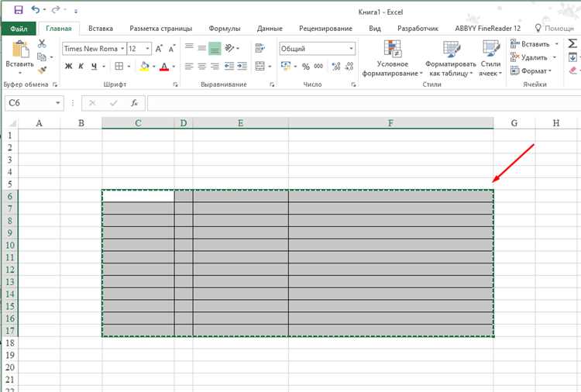Switch to the Формулы tab

[x=224, y=29]
